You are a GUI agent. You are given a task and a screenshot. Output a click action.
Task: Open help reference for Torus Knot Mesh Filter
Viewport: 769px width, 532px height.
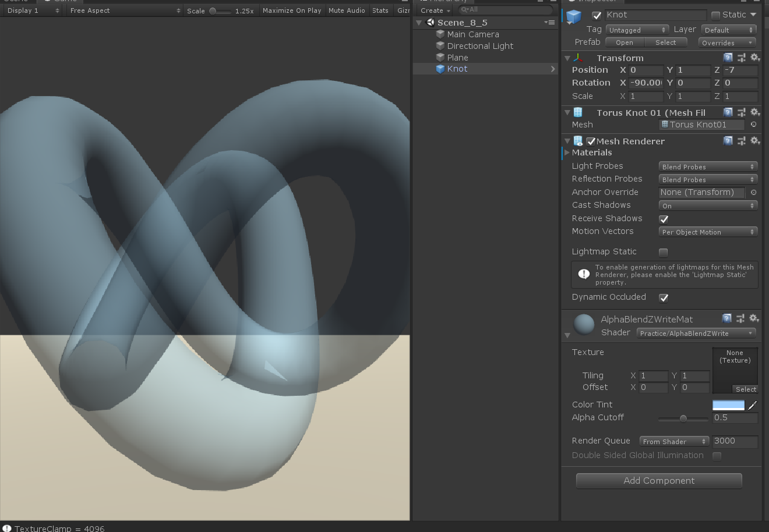coord(728,112)
